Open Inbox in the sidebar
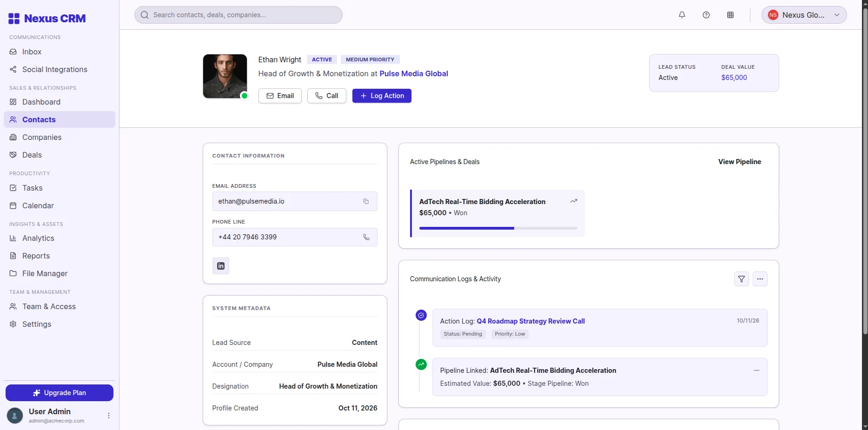The height and width of the screenshot is (430, 868). click(60, 52)
